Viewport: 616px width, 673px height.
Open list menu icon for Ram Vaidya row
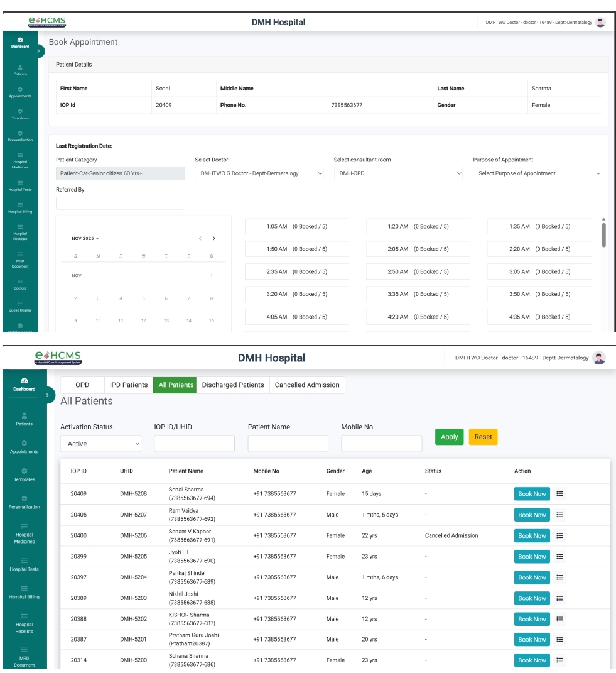[559, 515]
